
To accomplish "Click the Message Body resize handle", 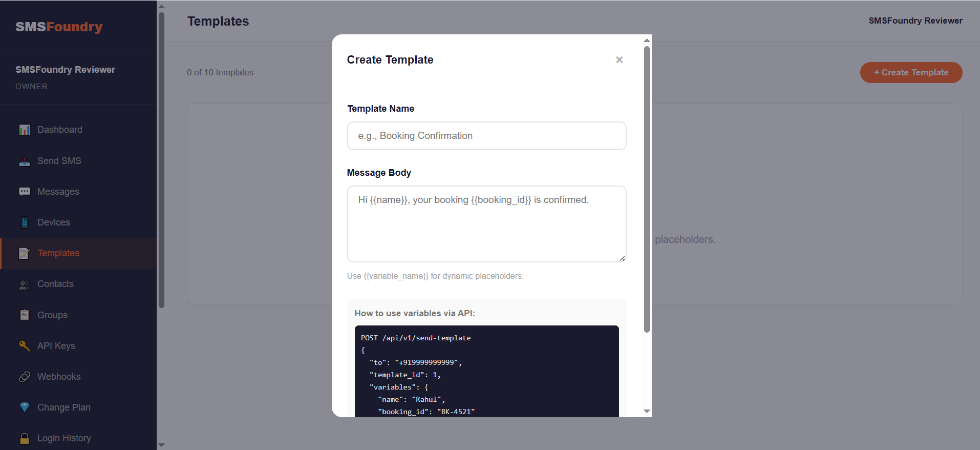I will [x=622, y=258].
